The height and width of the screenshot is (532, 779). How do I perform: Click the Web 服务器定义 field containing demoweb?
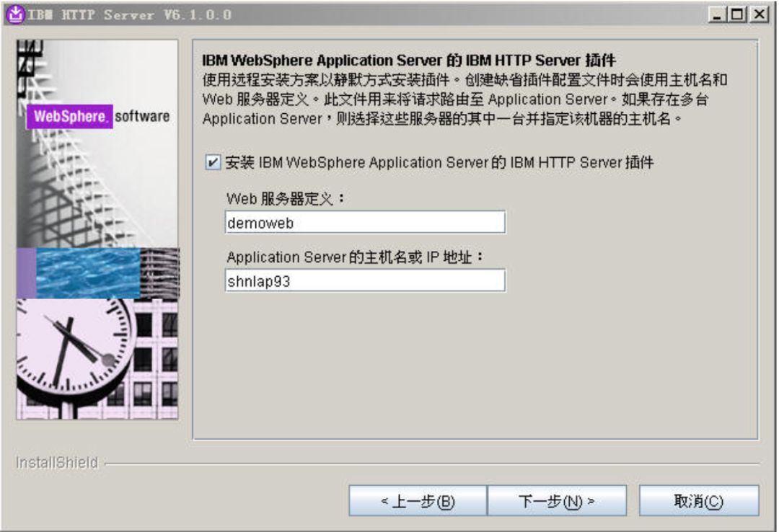coord(365,222)
